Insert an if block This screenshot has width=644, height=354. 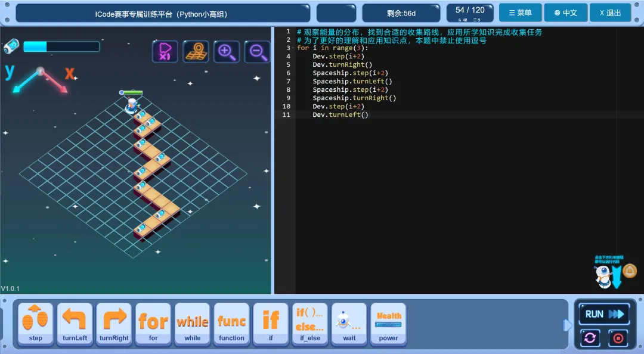pos(271,324)
